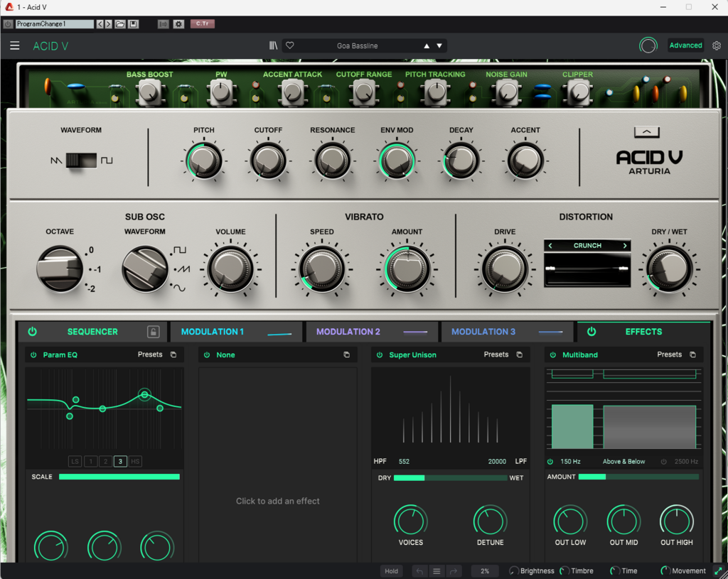Toggle the host plugin power button
Viewport: 728px width, 579px height.
[8, 23]
